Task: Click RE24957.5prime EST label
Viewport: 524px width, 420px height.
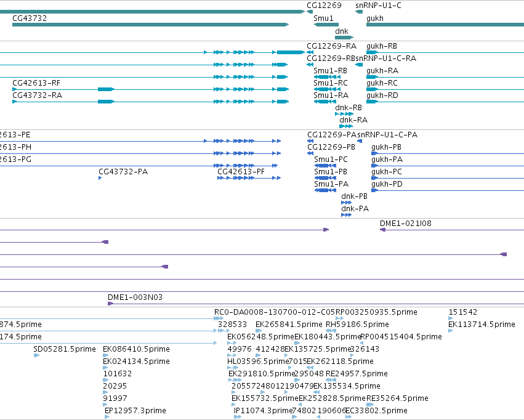Action: click(x=357, y=374)
